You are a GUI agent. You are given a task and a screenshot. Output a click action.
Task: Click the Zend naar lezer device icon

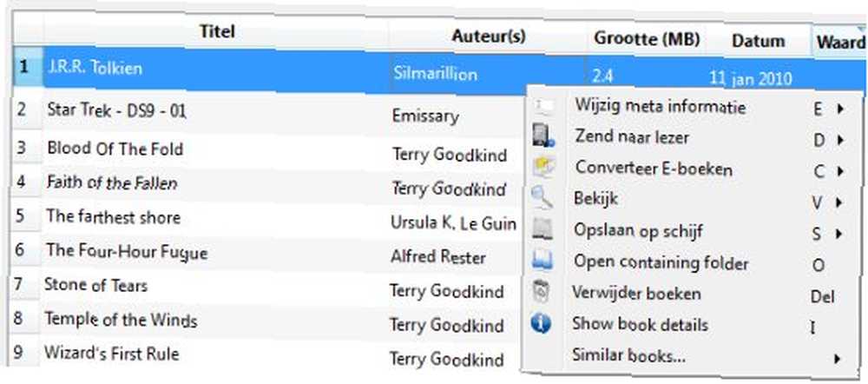(543, 136)
